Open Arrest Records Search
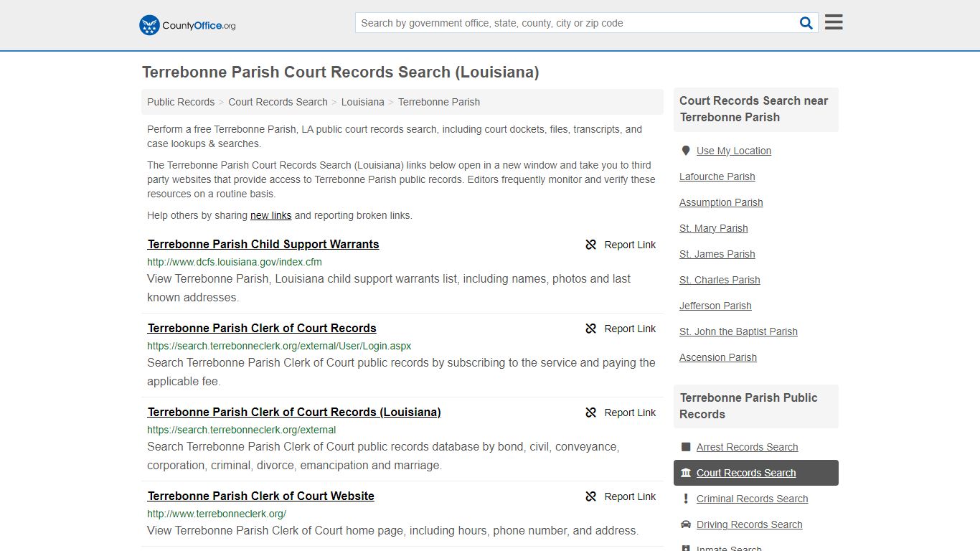 pyautogui.click(x=747, y=447)
